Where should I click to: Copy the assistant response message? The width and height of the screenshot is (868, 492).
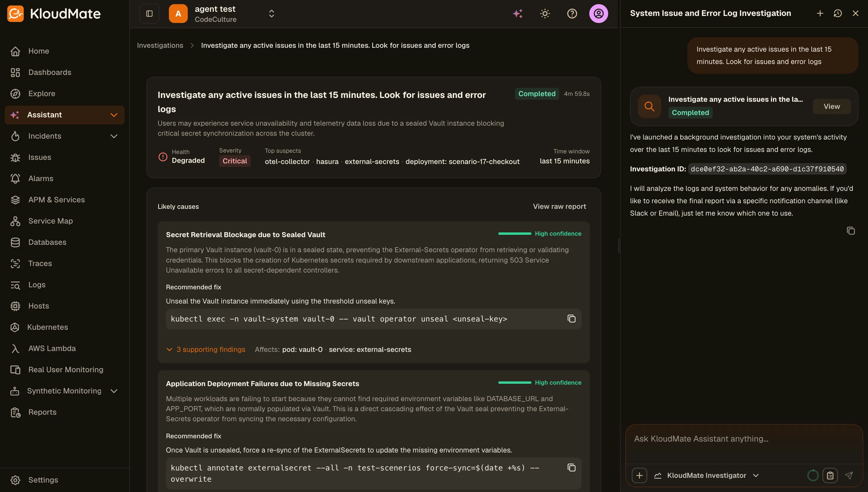point(850,231)
